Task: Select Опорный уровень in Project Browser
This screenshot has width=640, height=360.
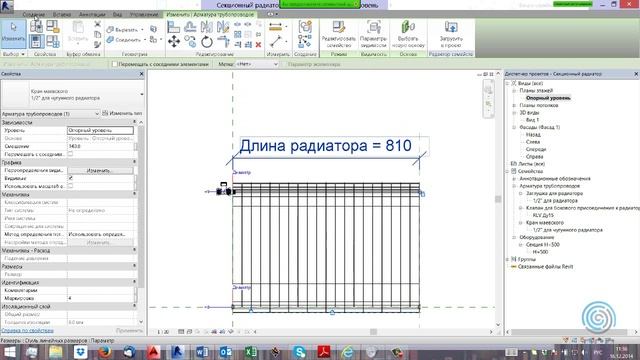Action: point(548,98)
